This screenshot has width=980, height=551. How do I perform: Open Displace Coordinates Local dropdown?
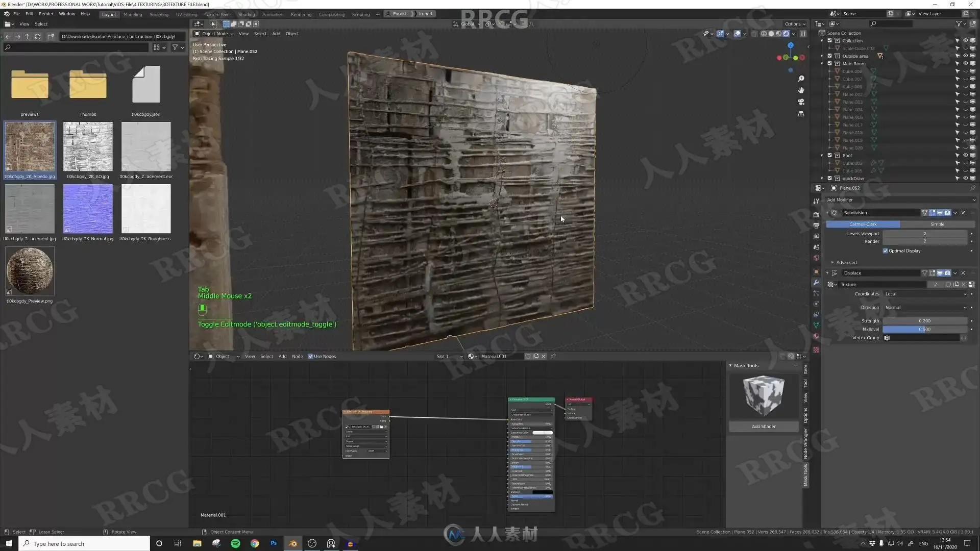coord(925,294)
